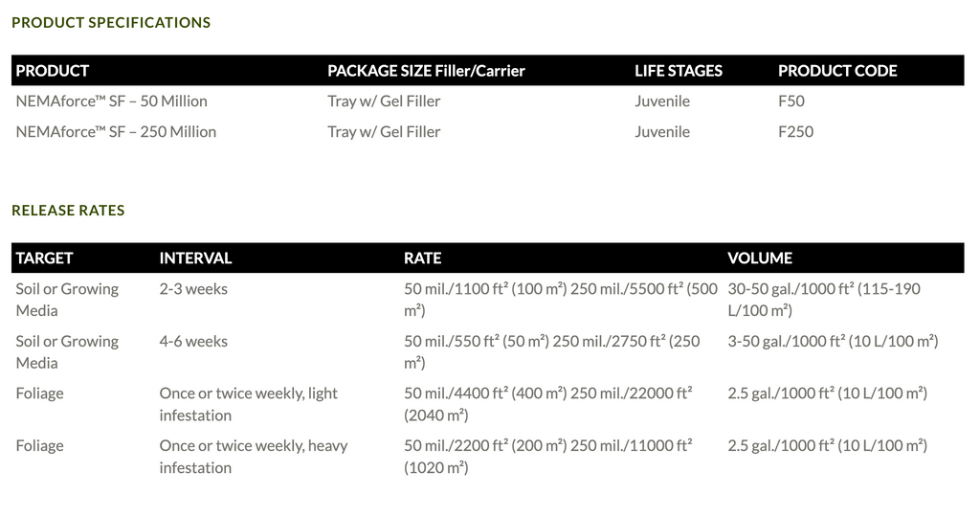The height and width of the screenshot is (517, 980).
Task: Select the 2-3 weeks interval cell
Action: [x=193, y=289]
